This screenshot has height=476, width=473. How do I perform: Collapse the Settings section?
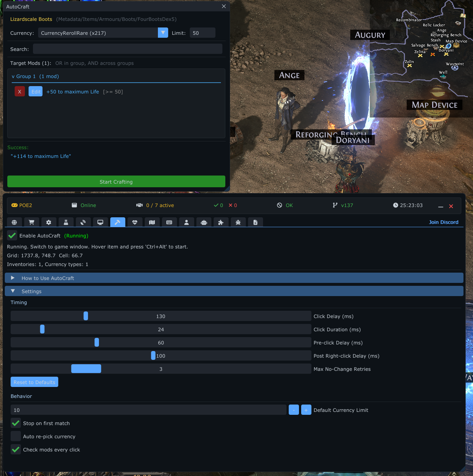tap(234, 291)
